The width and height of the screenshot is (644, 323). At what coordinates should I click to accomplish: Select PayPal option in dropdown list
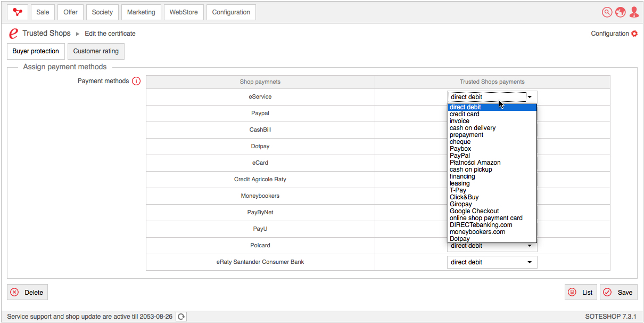coord(492,156)
